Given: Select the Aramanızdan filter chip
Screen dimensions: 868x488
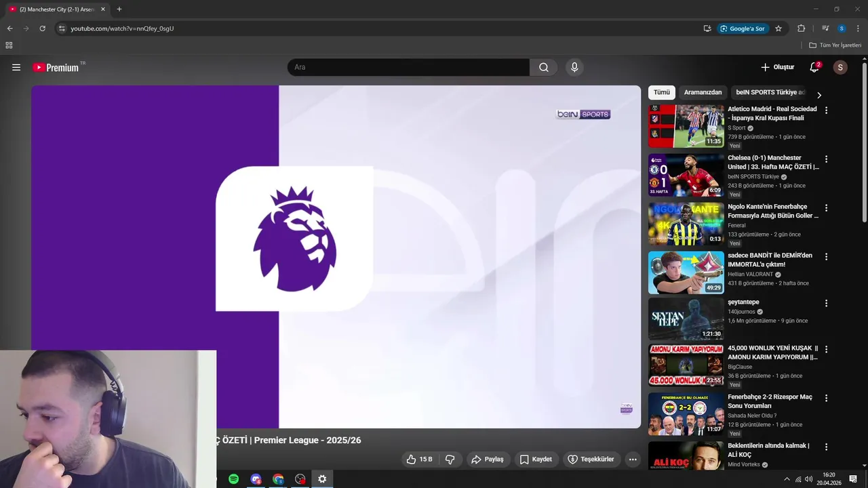Looking at the screenshot, I should point(703,92).
